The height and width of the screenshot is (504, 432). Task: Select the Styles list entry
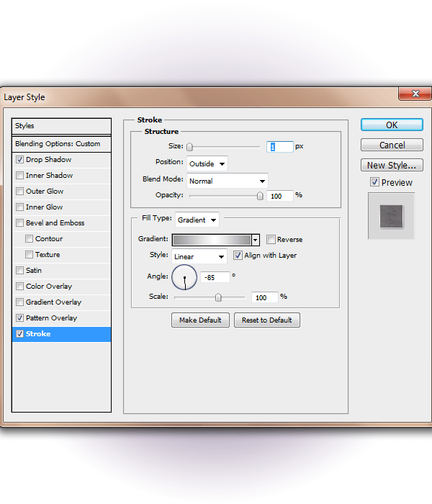(61, 126)
